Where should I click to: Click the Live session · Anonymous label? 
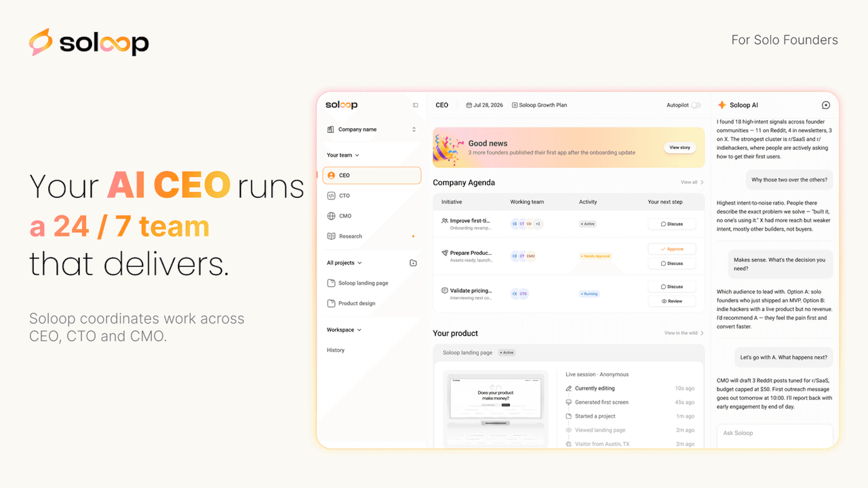pos(597,375)
